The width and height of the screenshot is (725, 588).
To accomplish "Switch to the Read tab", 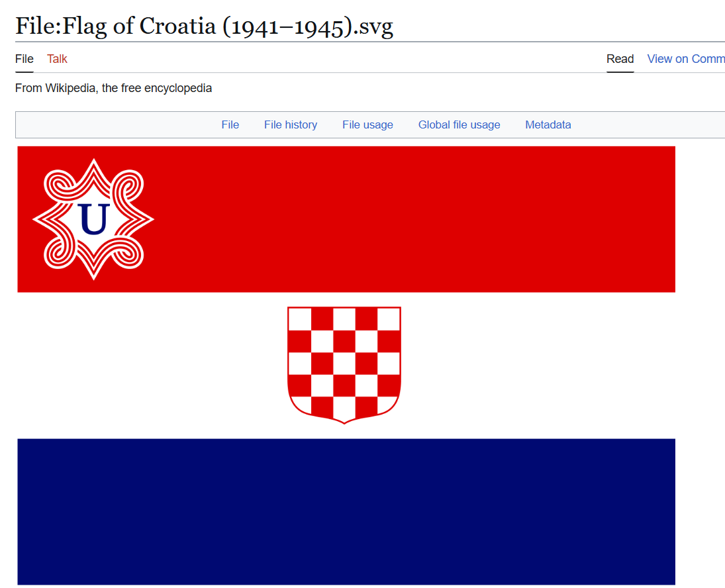I will (x=620, y=59).
